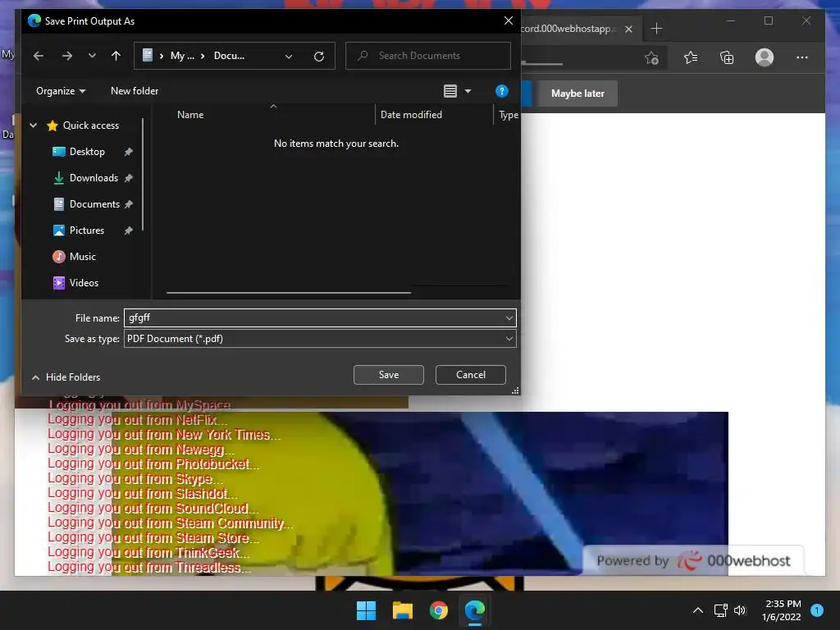Open Edge Settings and more menu
840x630 pixels.
tap(802, 57)
